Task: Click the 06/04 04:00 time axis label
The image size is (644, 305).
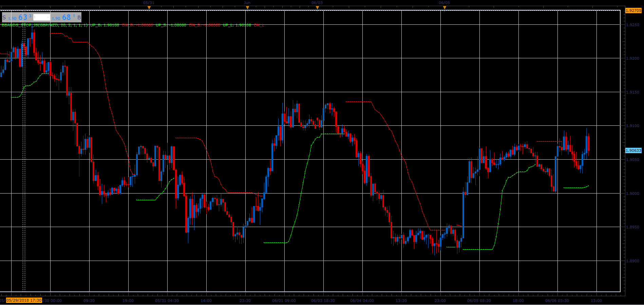Action: pyautogui.click(x=362, y=301)
